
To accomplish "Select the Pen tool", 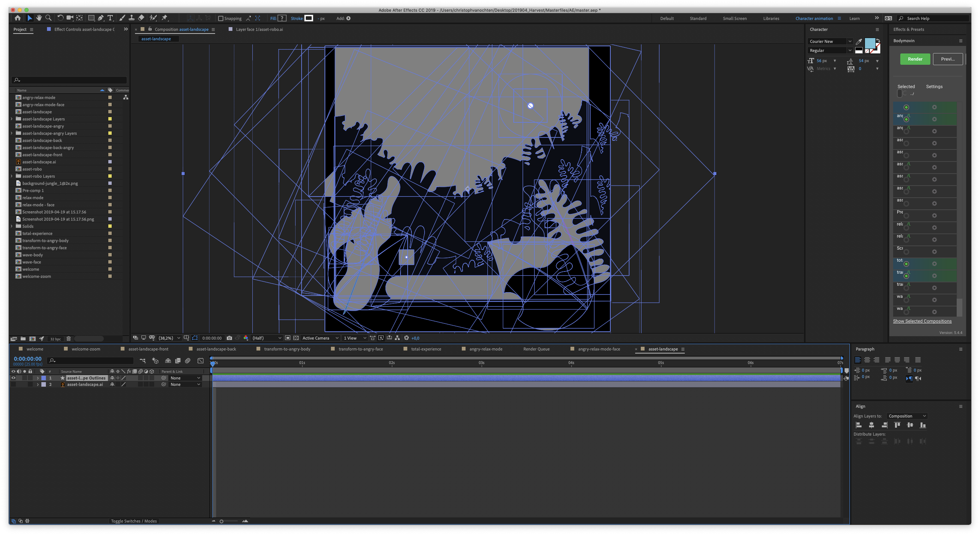I will coord(101,18).
